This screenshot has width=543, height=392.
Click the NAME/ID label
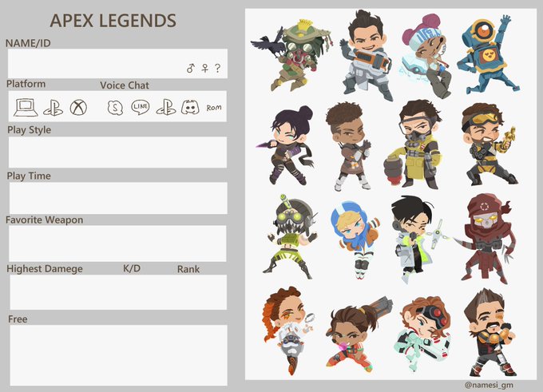pos(28,43)
